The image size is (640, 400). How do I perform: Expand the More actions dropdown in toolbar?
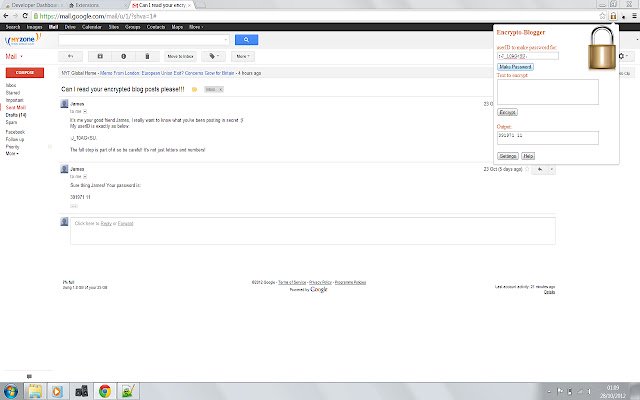[243, 56]
